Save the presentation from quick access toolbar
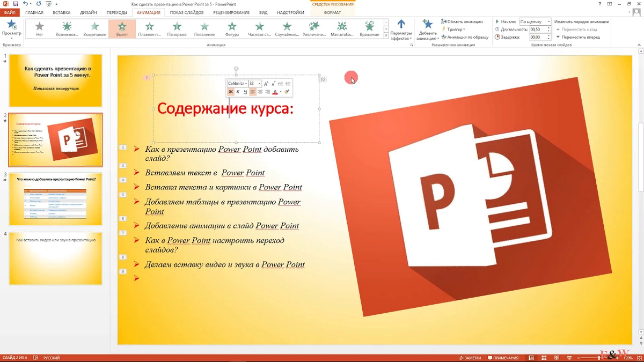 point(17,4)
